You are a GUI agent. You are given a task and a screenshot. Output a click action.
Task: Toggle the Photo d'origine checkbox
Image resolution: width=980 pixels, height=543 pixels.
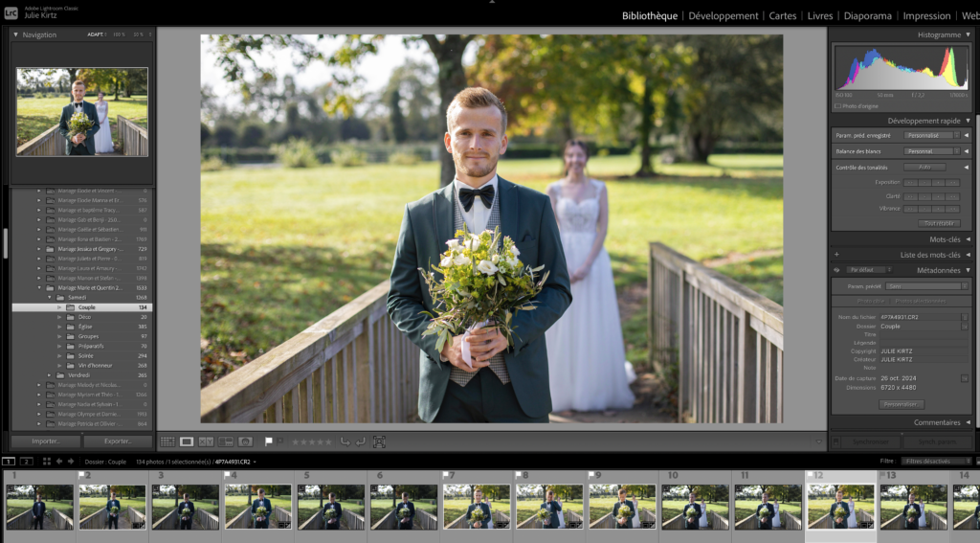click(837, 106)
